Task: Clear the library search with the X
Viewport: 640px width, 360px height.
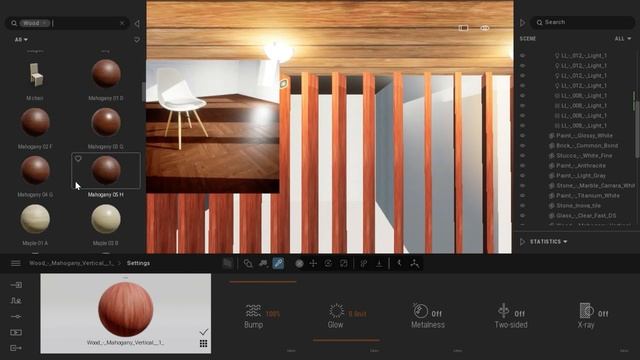Action: tap(122, 23)
